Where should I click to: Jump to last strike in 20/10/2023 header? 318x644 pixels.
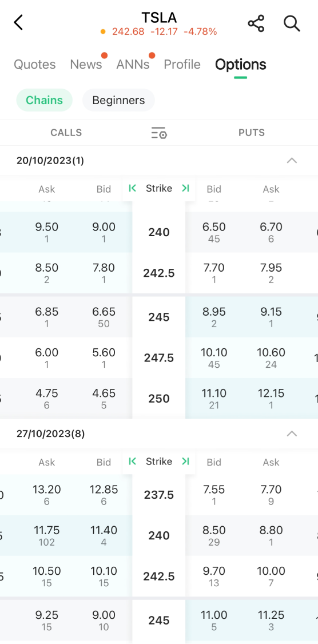186,188
